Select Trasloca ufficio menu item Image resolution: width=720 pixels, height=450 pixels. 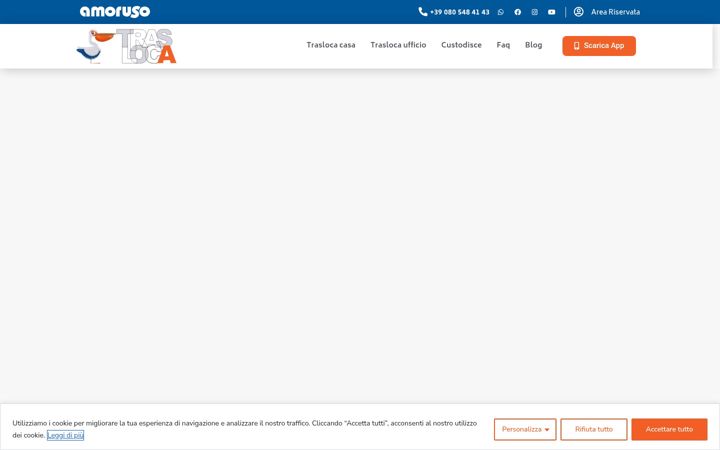(x=398, y=45)
